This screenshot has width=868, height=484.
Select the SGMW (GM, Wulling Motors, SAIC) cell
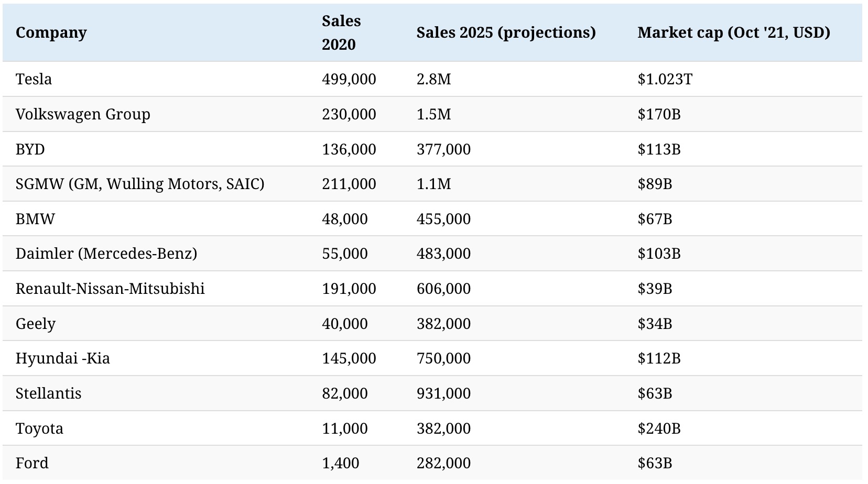pyautogui.click(x=140, y=184)
